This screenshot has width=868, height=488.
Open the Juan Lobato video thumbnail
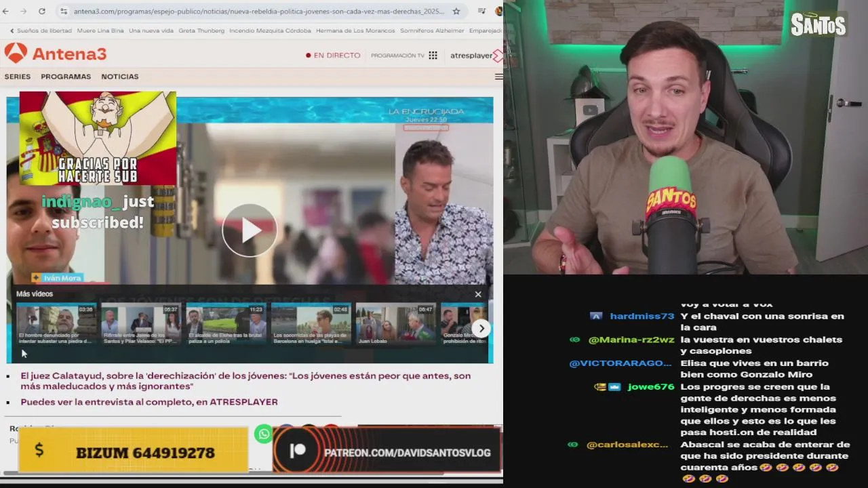tap(395, 324)
